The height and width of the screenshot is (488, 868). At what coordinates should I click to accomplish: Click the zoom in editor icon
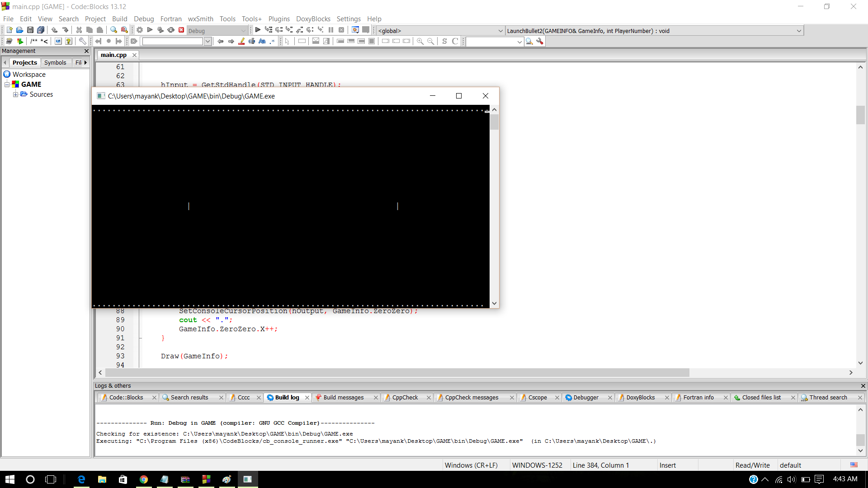[420, 42]
